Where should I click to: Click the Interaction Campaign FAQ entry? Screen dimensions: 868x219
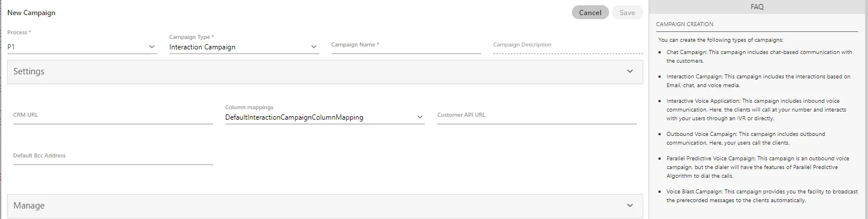tap(758, 81)
